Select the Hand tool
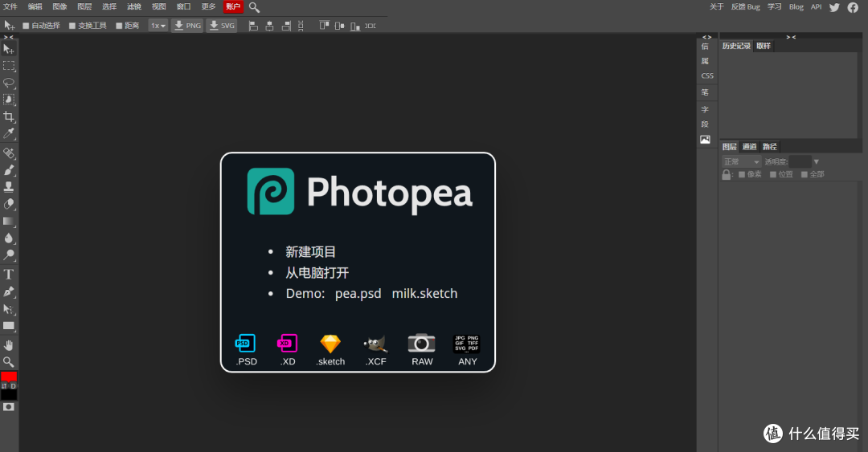This screenshot has height=452, width=868. 8,345
